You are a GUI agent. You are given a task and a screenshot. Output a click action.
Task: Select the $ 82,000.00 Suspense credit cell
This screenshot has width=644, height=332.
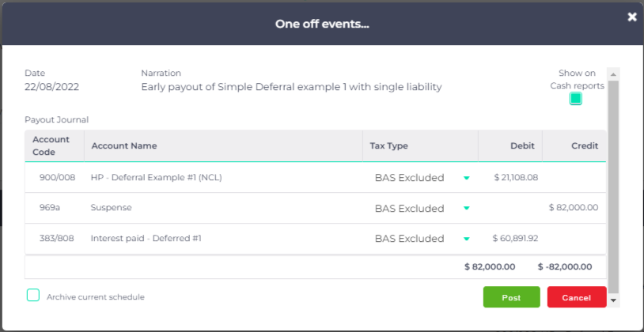click(574, 208)
